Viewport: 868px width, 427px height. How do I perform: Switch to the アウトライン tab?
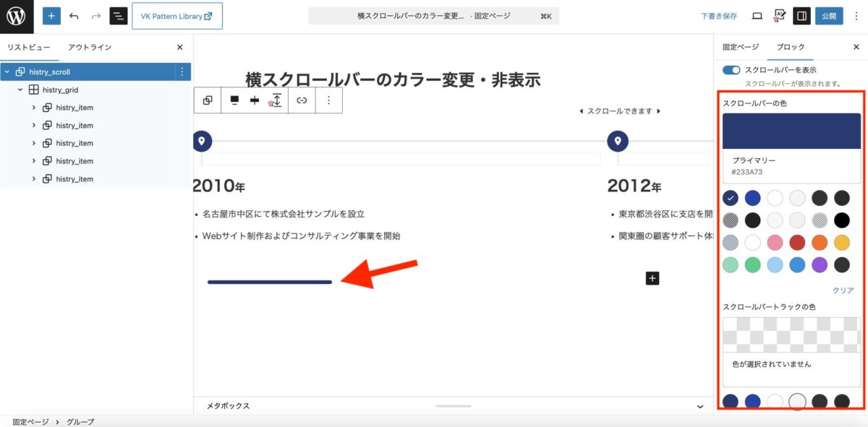pos(90,47)
